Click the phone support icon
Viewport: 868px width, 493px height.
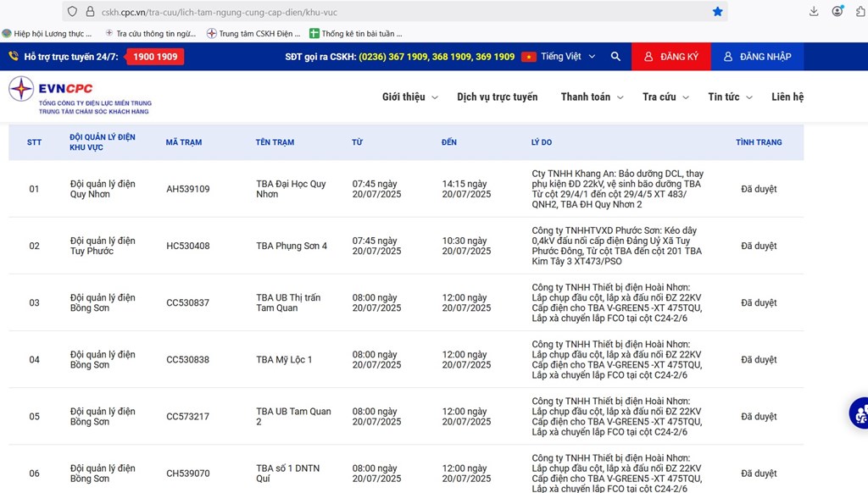point(14,56)
